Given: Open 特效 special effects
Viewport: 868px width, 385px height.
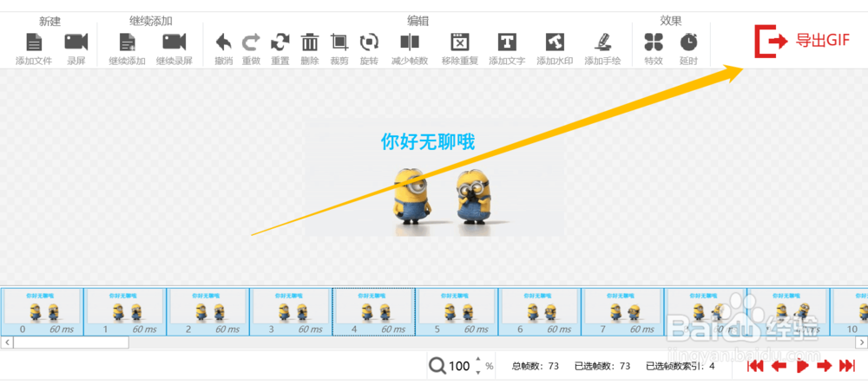Looking at the screenshot, I should [654, 42].
